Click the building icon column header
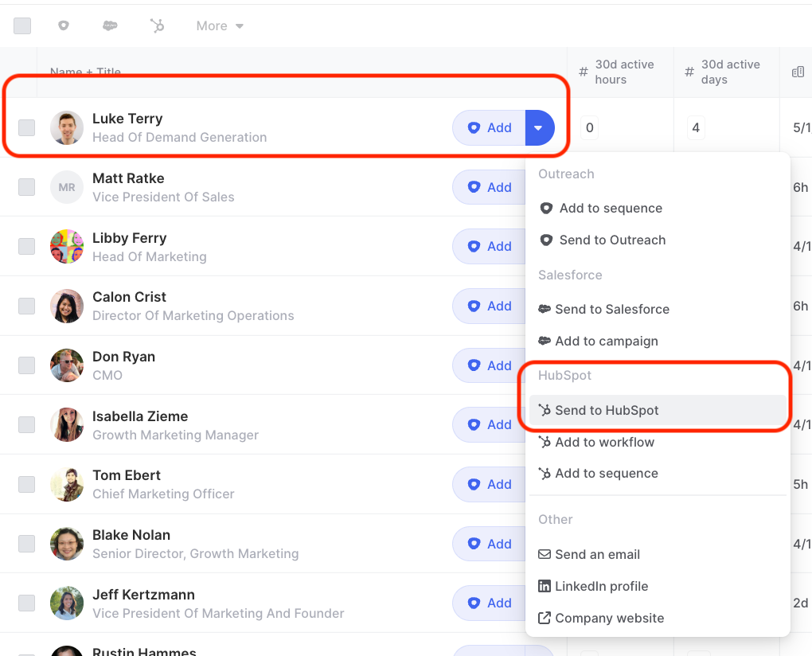The width and height of the screenshot is (812, 656). [x=798, y=72]
